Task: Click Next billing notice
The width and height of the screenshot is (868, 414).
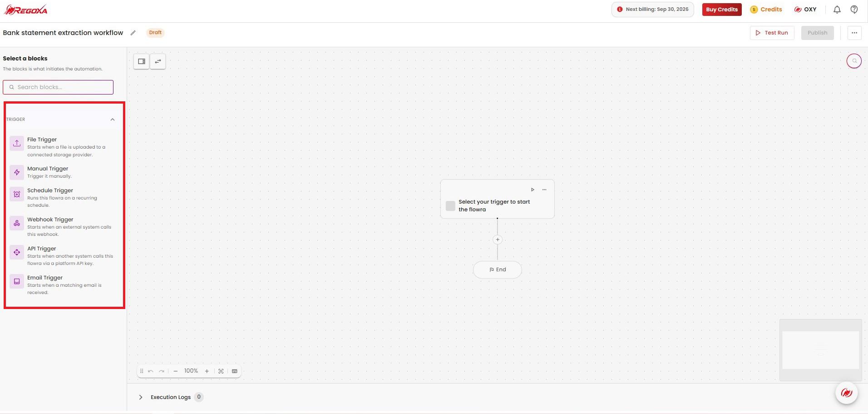Action: (x=652, y=10)
